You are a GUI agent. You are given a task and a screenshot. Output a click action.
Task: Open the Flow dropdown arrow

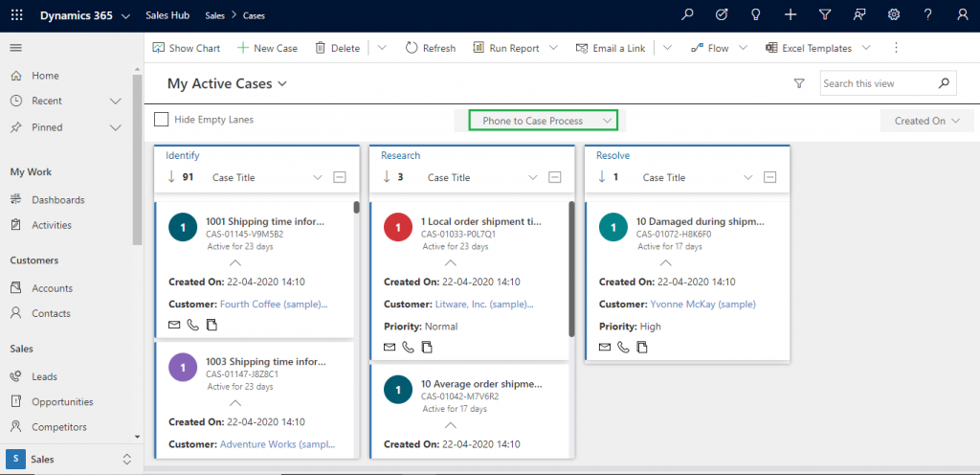pyautogui.click(x=743, y=48)
